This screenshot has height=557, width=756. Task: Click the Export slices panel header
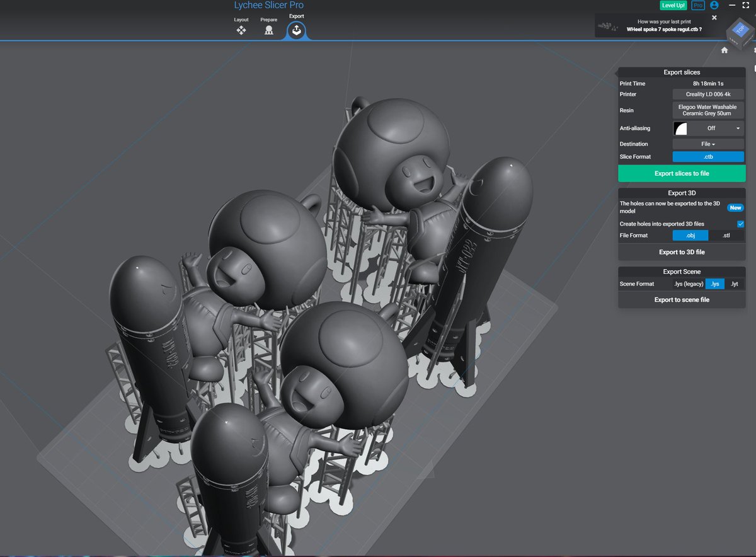(682, 72)
